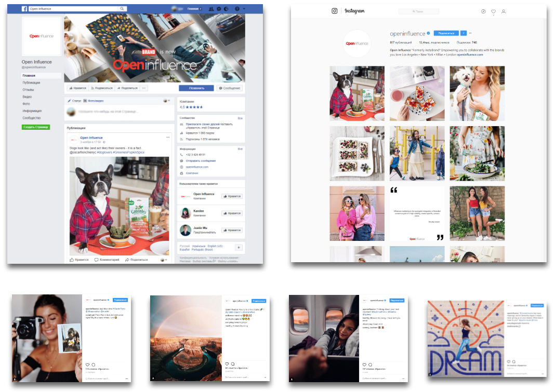Click the Facebook logo icon
Screen dimensions: 556x392
[24, 8]
